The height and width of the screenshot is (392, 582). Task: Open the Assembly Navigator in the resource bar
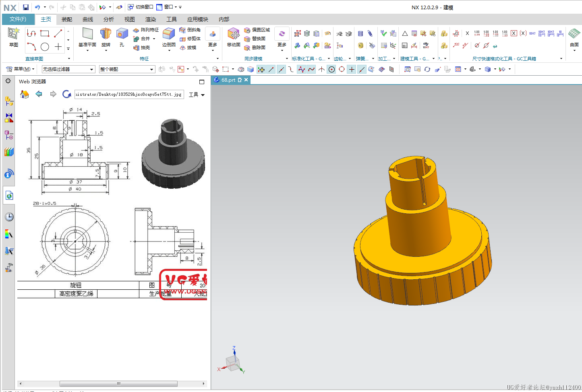pyautogui.click(x=9, y=101)
